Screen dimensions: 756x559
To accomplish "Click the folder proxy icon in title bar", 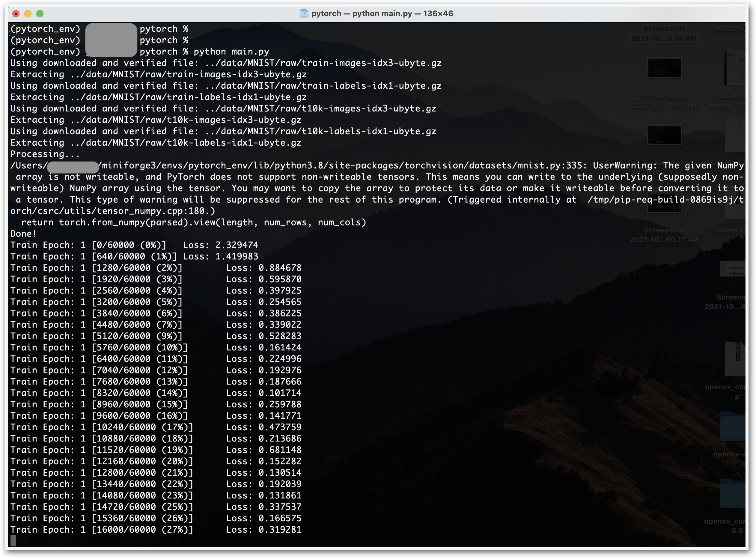I will (304, 13).
